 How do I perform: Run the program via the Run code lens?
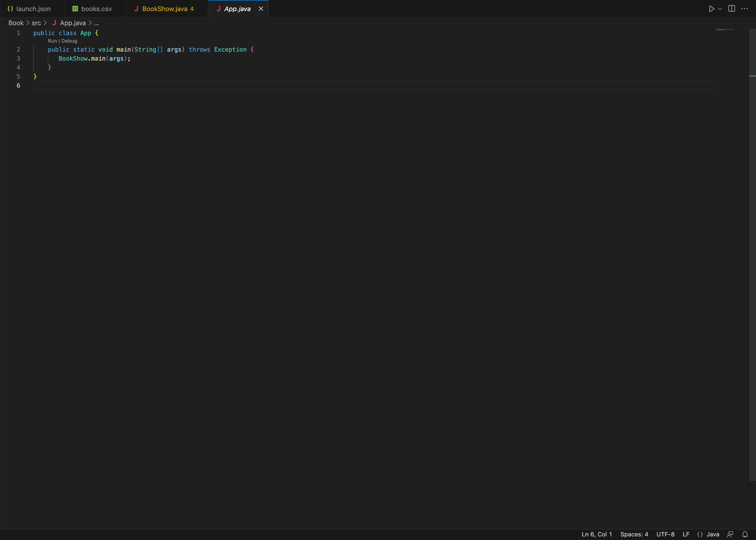pos(52,41)
